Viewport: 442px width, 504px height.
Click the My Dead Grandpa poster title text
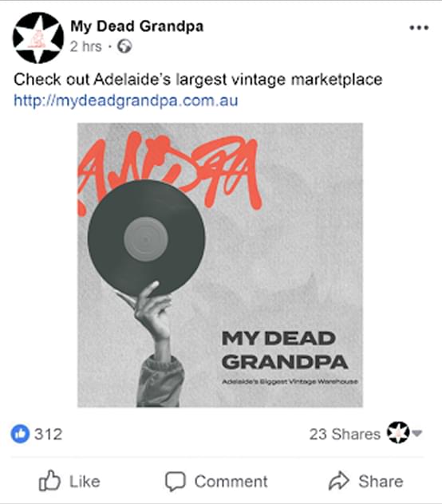coord(285,350)
